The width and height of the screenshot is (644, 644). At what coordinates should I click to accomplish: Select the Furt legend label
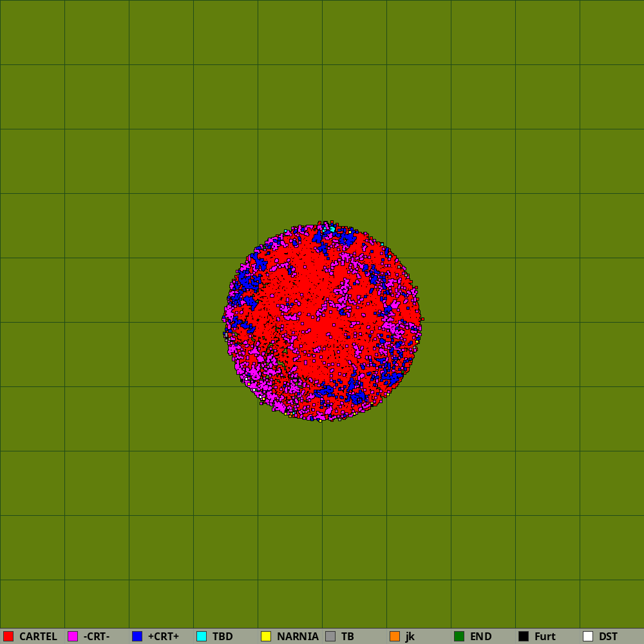tap(545, 637)
